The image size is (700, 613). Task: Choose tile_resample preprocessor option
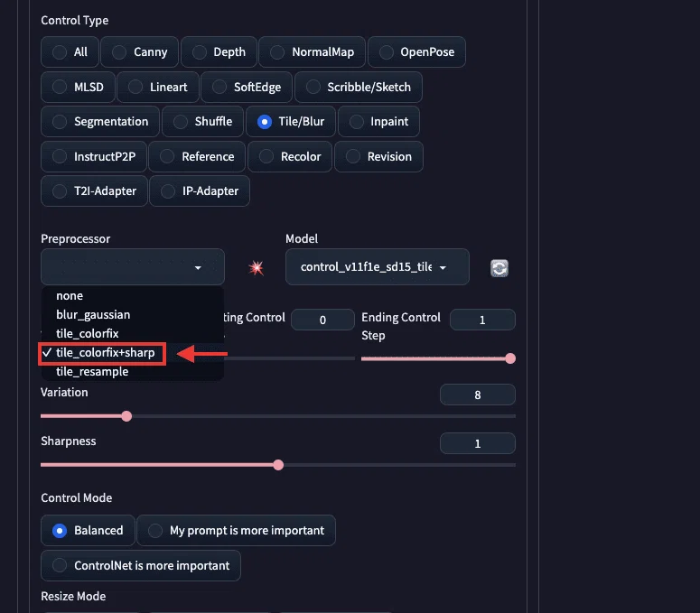[x=133, y=372]
